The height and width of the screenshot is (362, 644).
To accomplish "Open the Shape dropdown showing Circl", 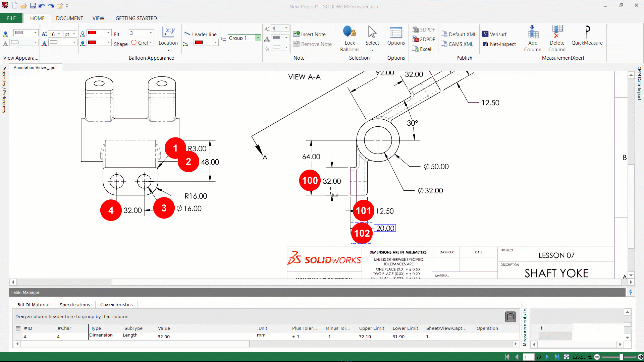I will [151, 43].
